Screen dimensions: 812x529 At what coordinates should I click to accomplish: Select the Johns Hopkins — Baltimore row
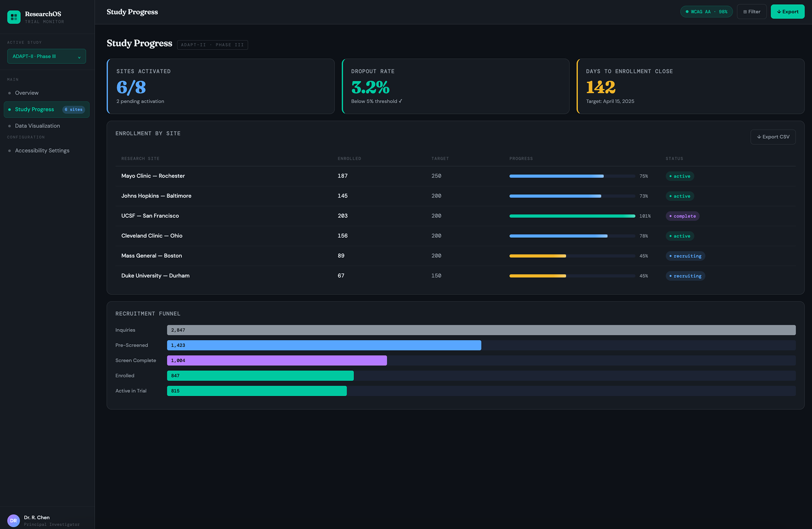point(156,196)
